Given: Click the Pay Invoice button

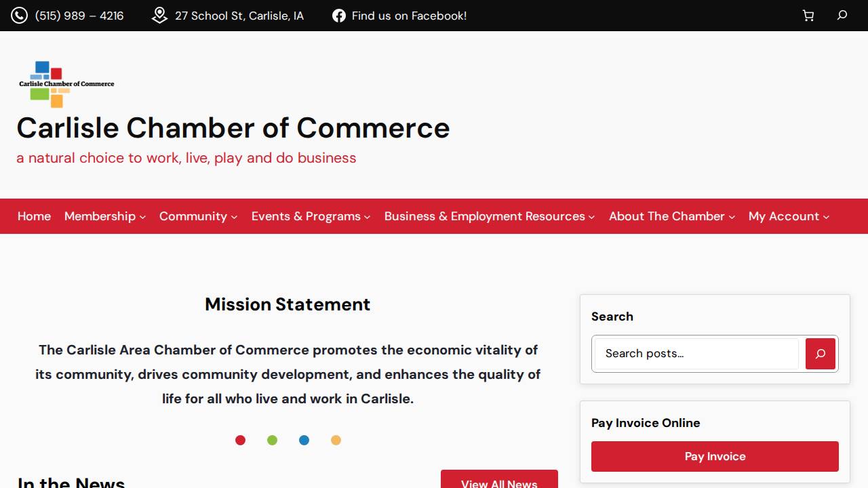Looking at the screenshot, I should pos(715,456).
